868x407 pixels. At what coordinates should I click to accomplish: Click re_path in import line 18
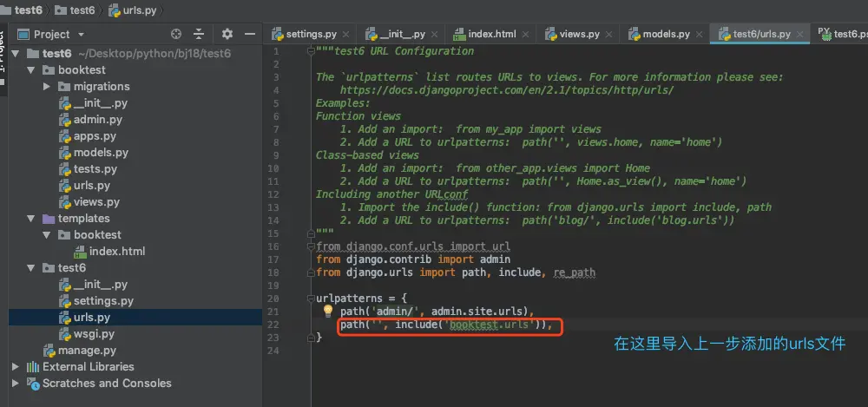574,272
